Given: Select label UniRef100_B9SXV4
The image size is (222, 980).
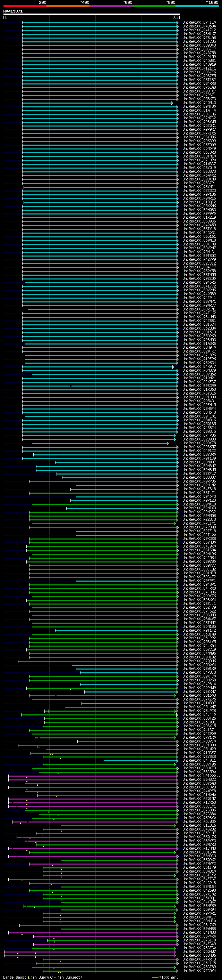Looking at the screenshot, I should (199, 600).
